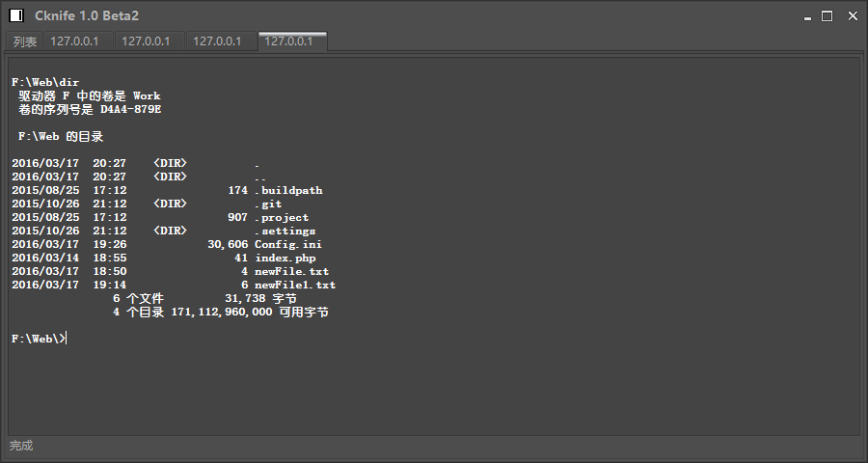Image resolution: width=868 pixels, height=463 pixels.
Task: Click Config.ini in the directory listing
Action: point(288,245)
